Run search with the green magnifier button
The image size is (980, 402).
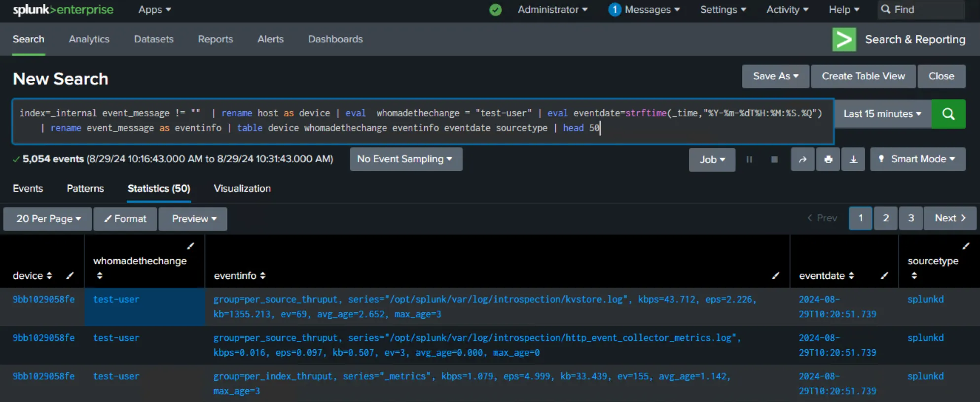click(948, 114)
